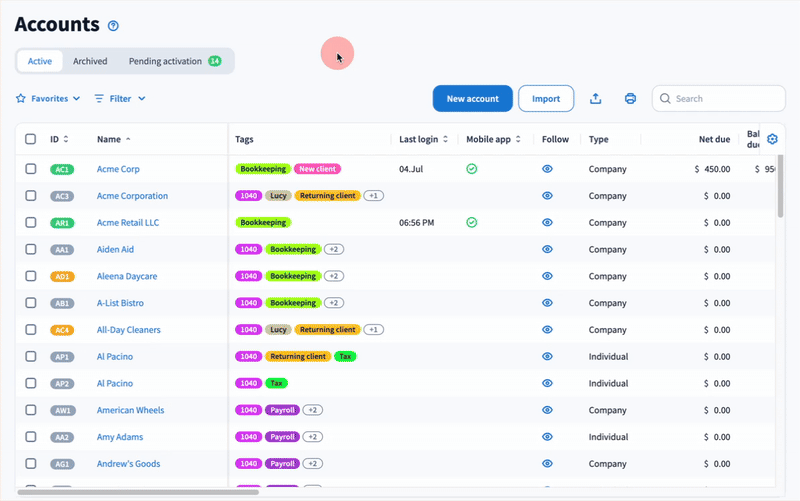Click the Pending activation count badge
This screenshot has height=501, width=800.
(x=215, y=61)
